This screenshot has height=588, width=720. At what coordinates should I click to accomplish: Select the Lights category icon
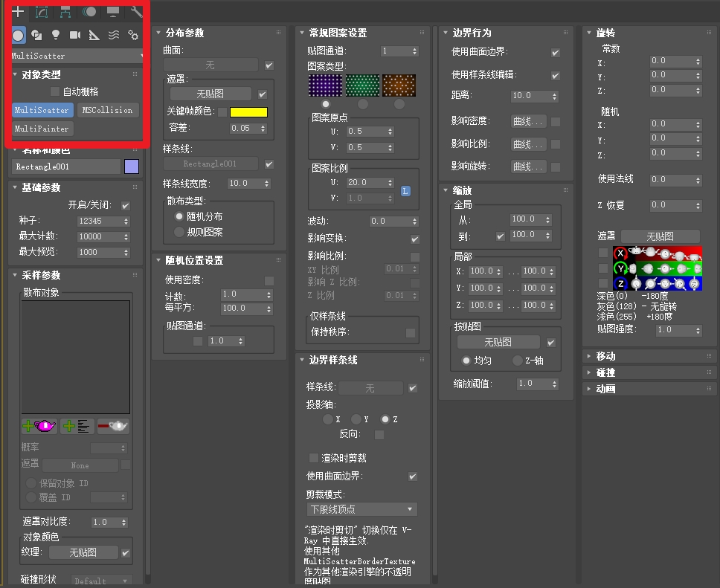click(56, 35)
